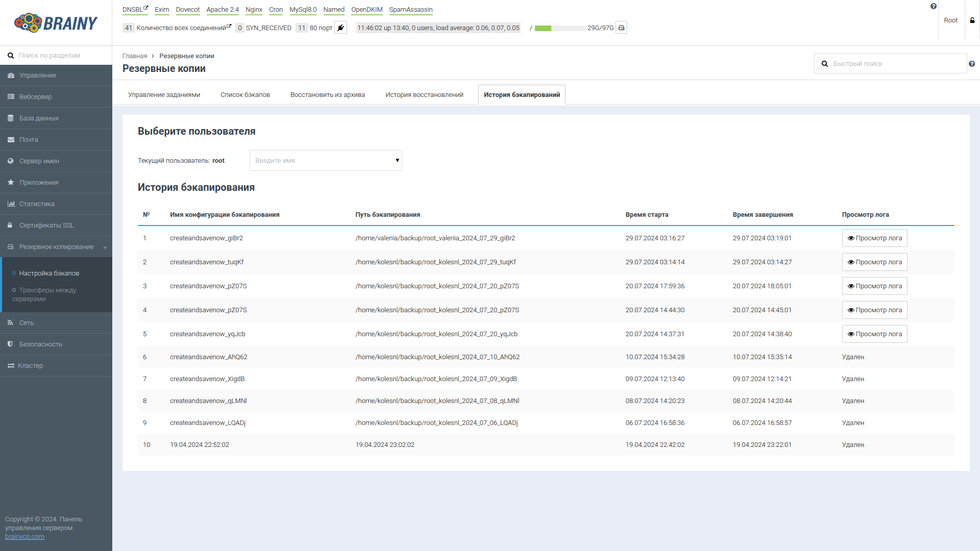This screenshot has width=980, height=551.
Task: Open the help question mark icon at top right
Action: click(x=934, y=6)
